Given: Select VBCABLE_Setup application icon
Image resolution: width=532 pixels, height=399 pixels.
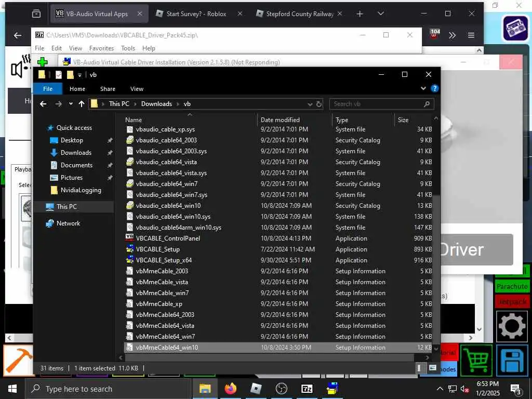Looking at the screenshot, I should coord(129,249).
